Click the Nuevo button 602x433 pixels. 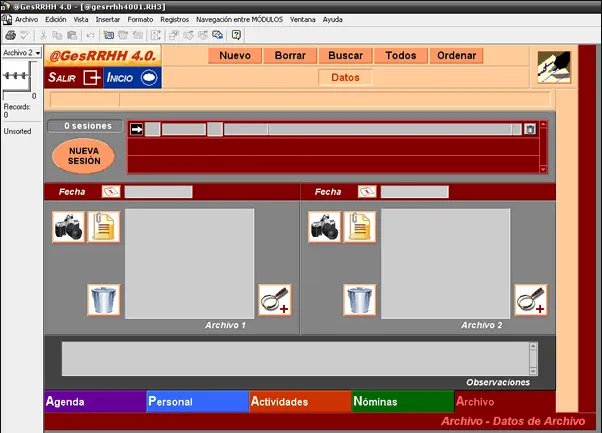[x=235, y=56]
